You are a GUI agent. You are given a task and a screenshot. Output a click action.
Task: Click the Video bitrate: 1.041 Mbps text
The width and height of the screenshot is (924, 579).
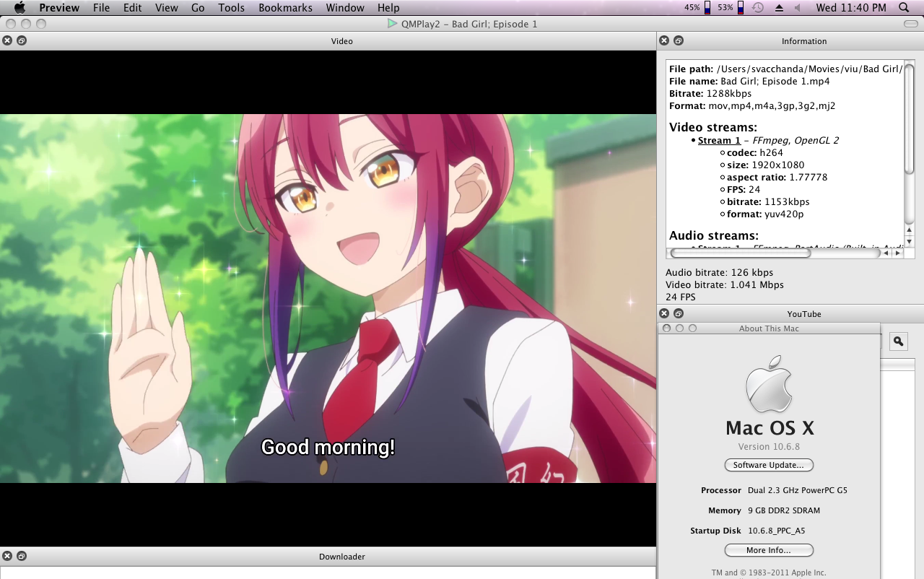coord(725,284)
